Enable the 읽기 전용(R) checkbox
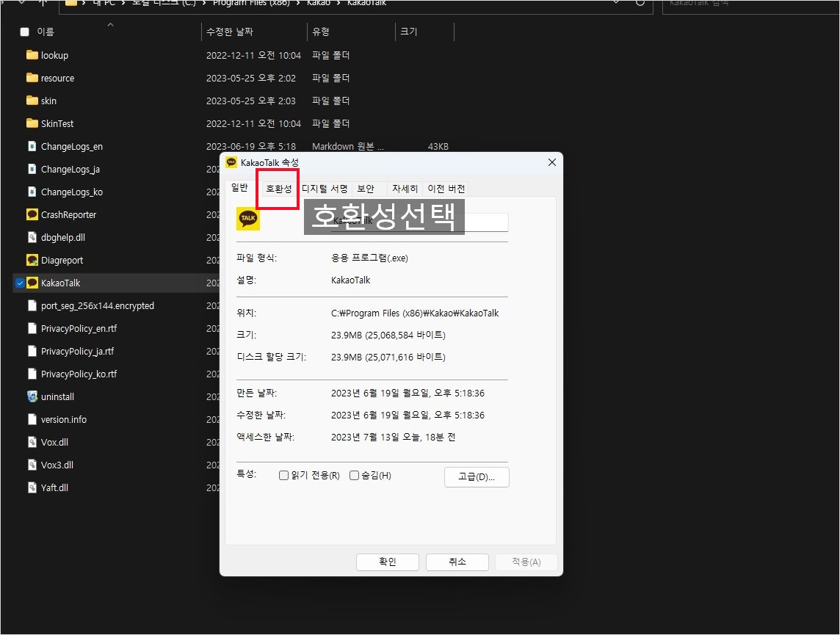 pyautogui.click(x=284, y=476)
